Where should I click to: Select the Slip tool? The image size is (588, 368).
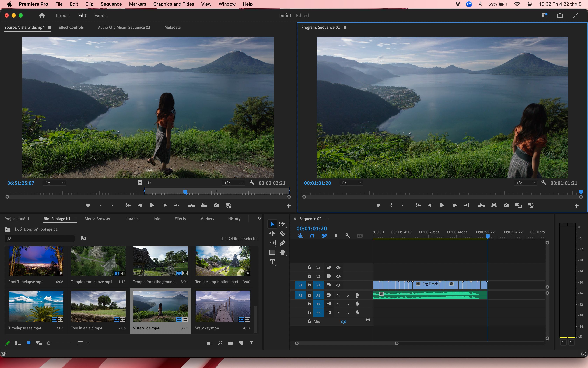272,243
